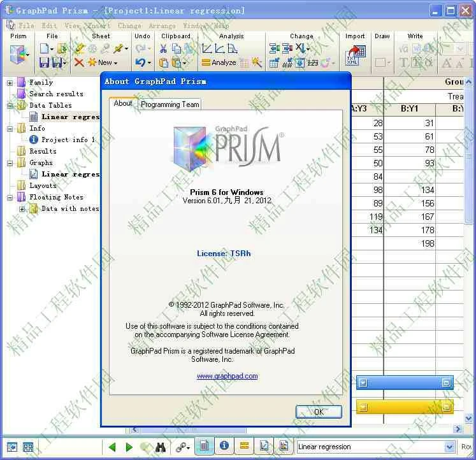Open the Arrange menu
Viewport: 476px width, 460px height.
[162, 25]
